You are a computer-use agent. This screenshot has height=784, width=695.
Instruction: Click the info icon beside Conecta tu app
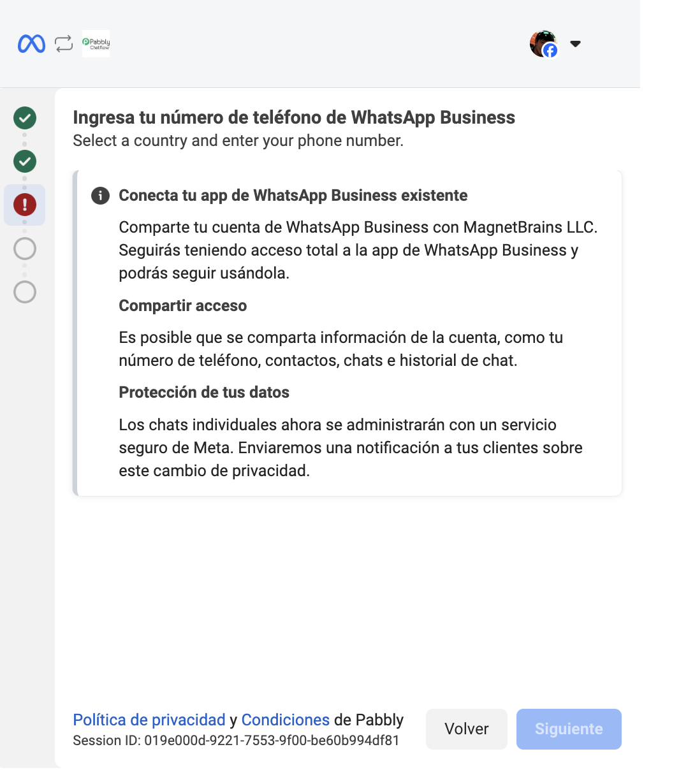tap(100, 196)
